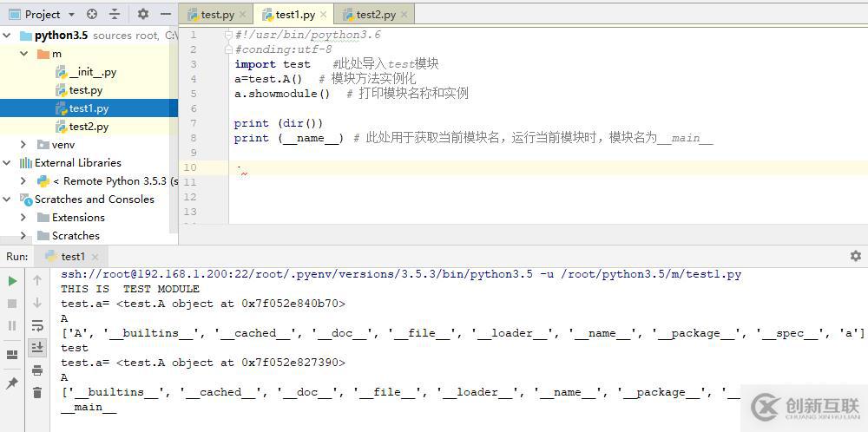The width and height of the screenshot is (868, 432).
Task: Collapse Scratches and Consoles node
Action: 7,200
